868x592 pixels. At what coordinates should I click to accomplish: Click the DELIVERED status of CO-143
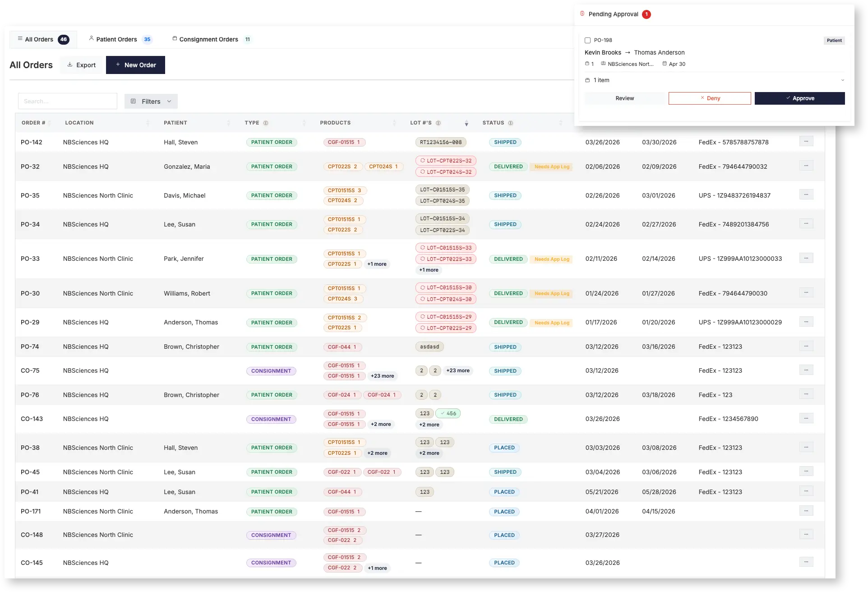(508, 419)
